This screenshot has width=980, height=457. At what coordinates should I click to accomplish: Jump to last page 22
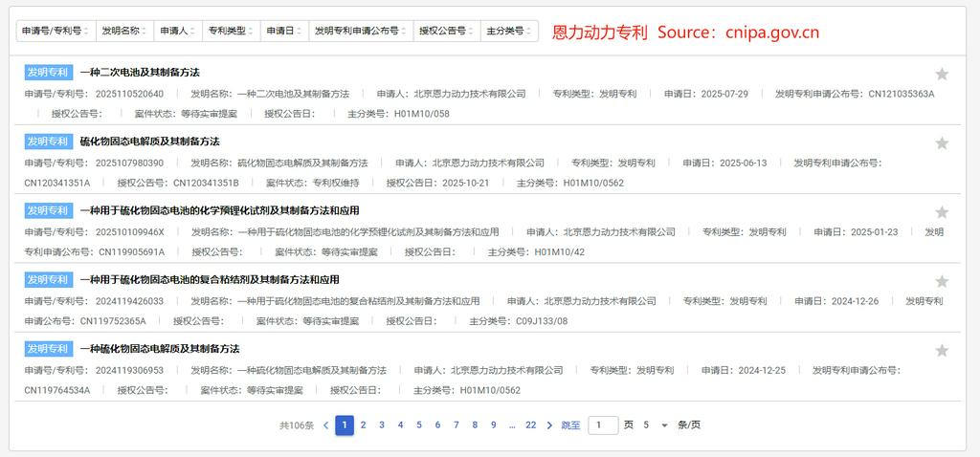pos(530,425)
